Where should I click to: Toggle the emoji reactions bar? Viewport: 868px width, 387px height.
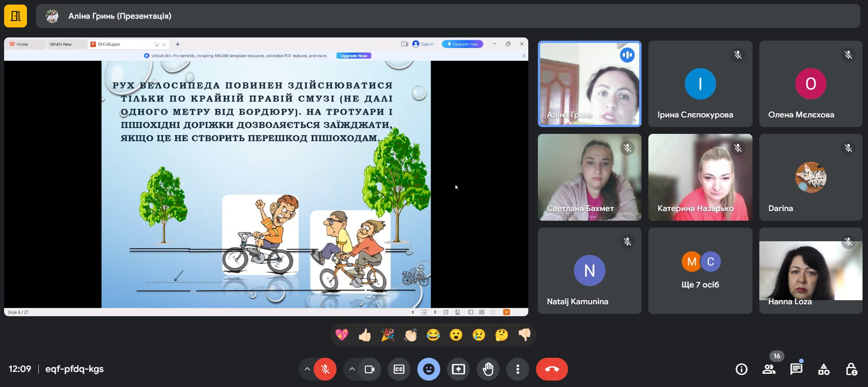click(428, 369)
